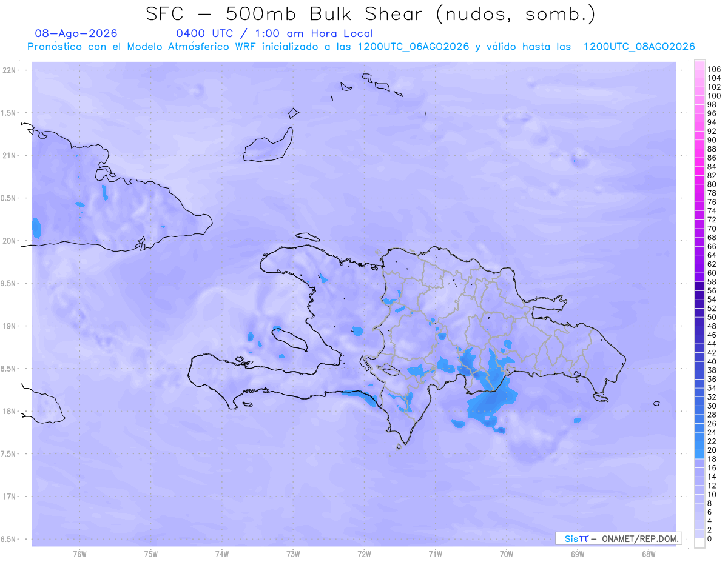The height and width of the screenshot is (562, 728).
Task: Click the colorbar label "50"
Action: click(x=712, y=317)
